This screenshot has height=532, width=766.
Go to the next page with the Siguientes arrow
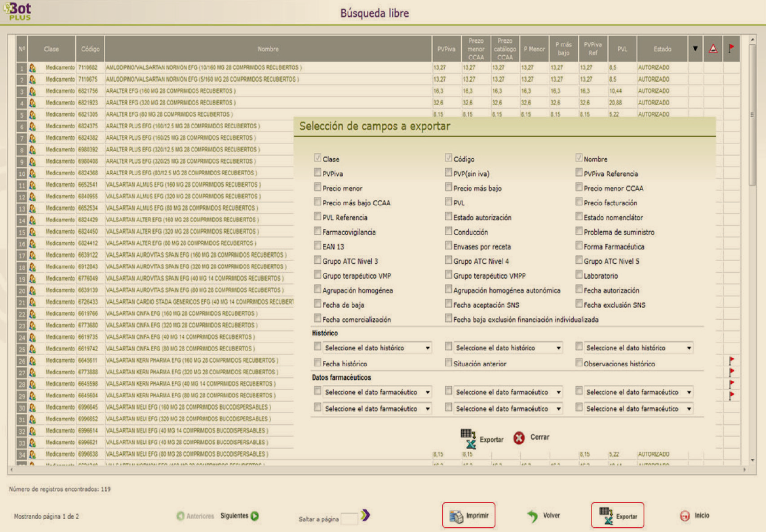point(254,516)
